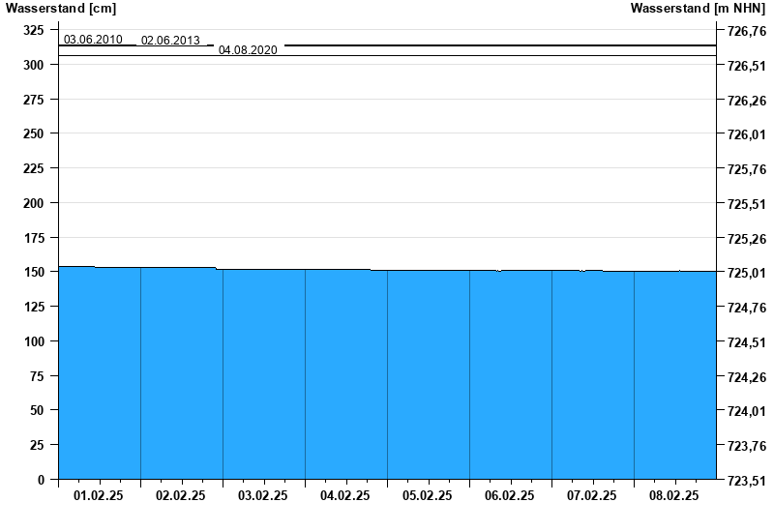The height and width of the screenshot is (532, 774).
Task: Click the 150 tick on the cm axis
Action: coord(34,272)
